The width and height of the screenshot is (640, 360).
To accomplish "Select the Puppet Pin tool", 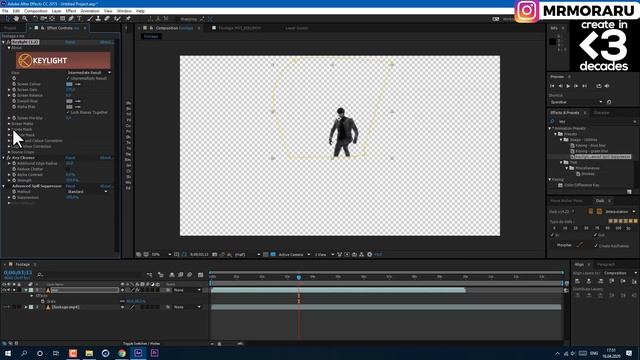I will coord(128,19).
